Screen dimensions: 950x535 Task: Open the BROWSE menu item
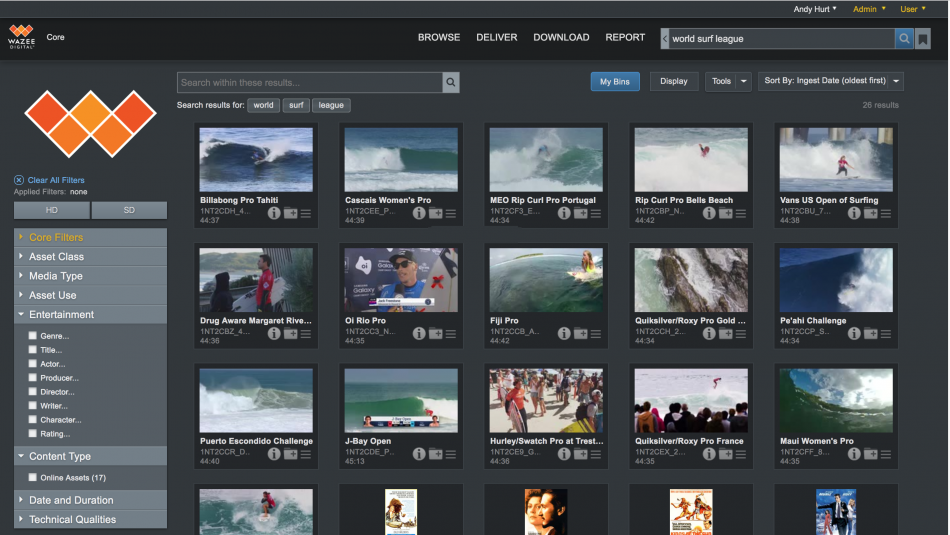tap(439, 38)
